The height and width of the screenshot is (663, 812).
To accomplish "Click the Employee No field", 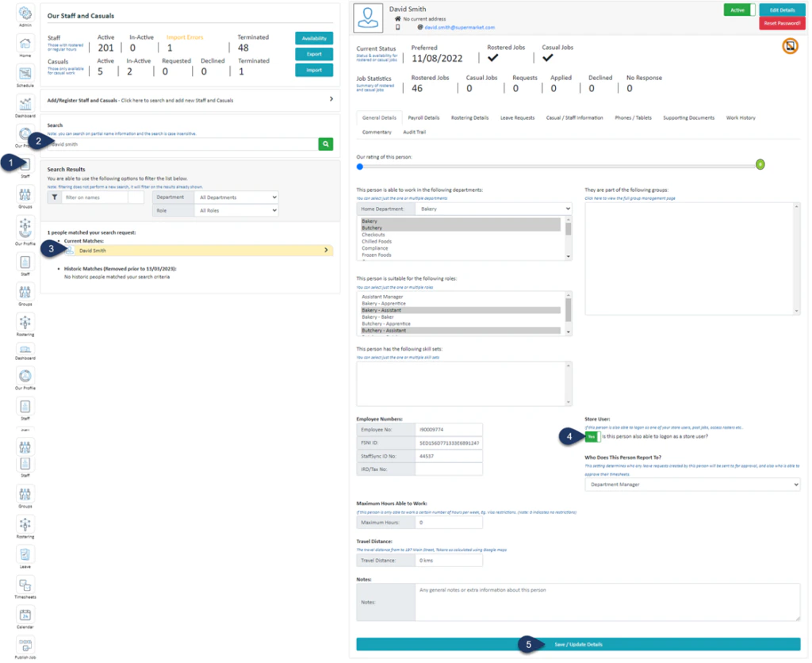I will click(449, 430).
